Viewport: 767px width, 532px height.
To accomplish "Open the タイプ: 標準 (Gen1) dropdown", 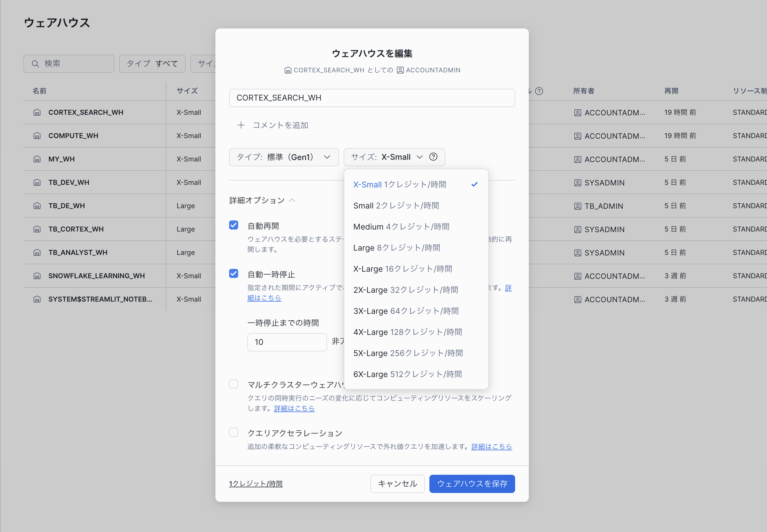I will (x=284, y=157).
